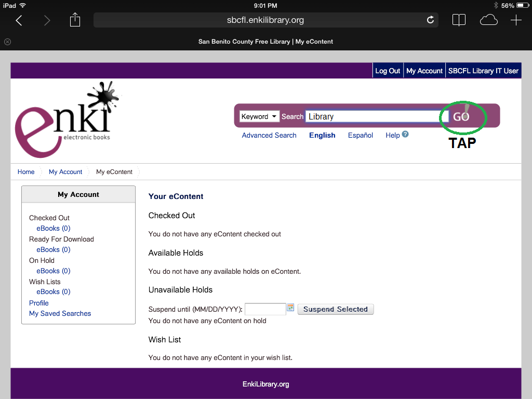Viewport: 532px width, 399px height.
Task: Switch language to Español
Action: [x=361, y=135]
